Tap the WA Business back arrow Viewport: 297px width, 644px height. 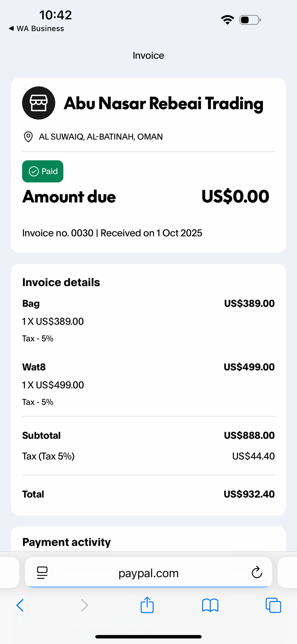coord(11,29)
